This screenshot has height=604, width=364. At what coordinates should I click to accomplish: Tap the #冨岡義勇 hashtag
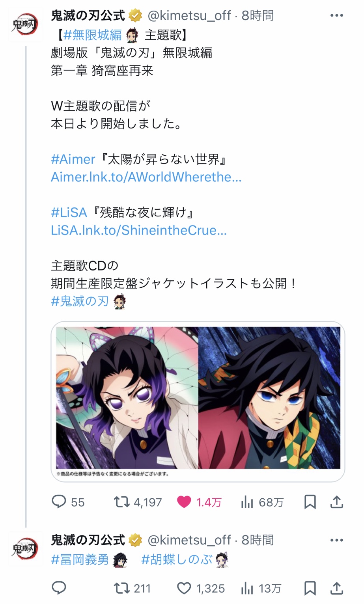[x=80, y=559]
